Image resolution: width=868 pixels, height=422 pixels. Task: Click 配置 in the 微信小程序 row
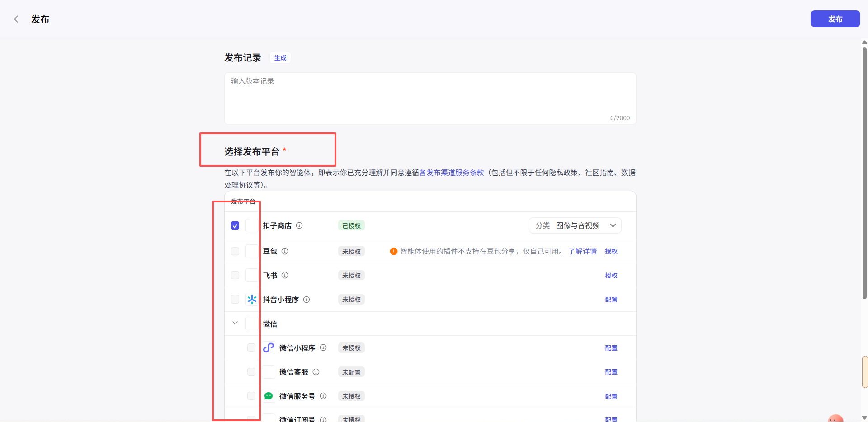pos(611,348)
